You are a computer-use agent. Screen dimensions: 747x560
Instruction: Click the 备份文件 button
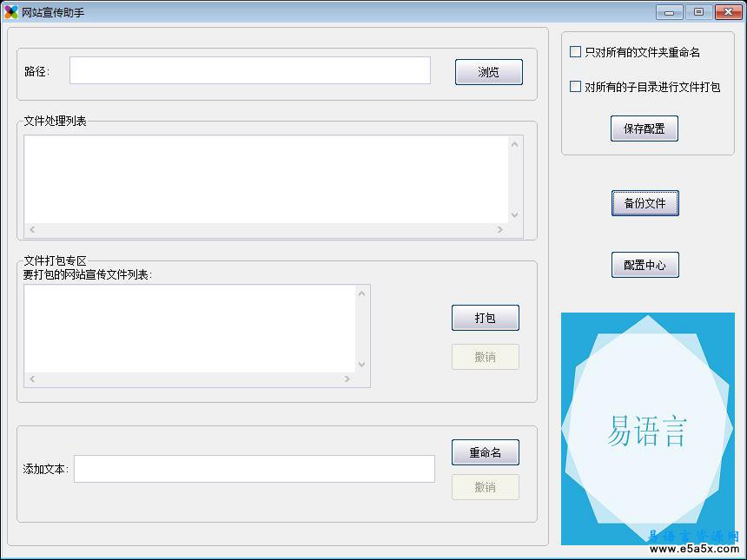645,203
